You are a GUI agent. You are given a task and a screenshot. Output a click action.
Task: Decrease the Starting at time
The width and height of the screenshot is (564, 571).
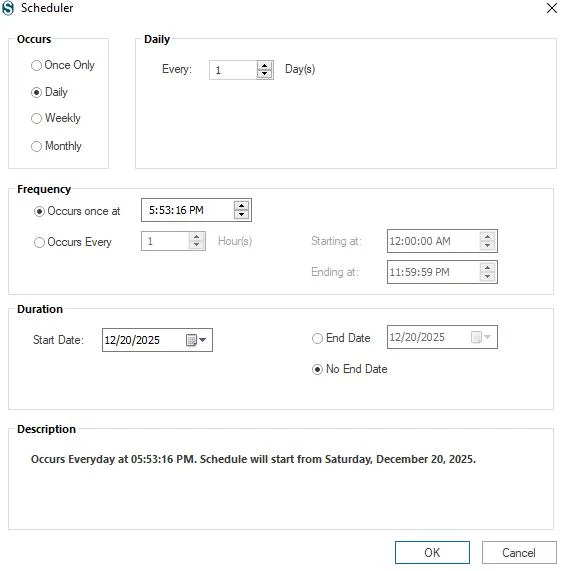pyautogui.click(x=487, y=245)
